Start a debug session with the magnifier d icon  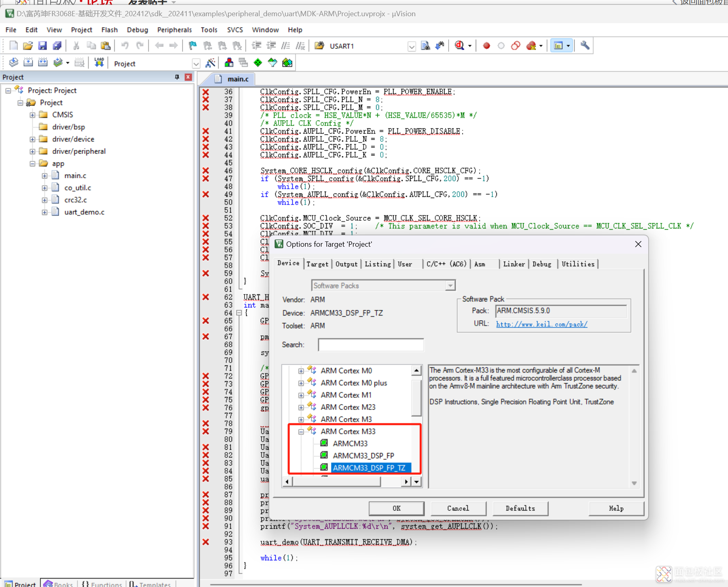coord(460,46)
